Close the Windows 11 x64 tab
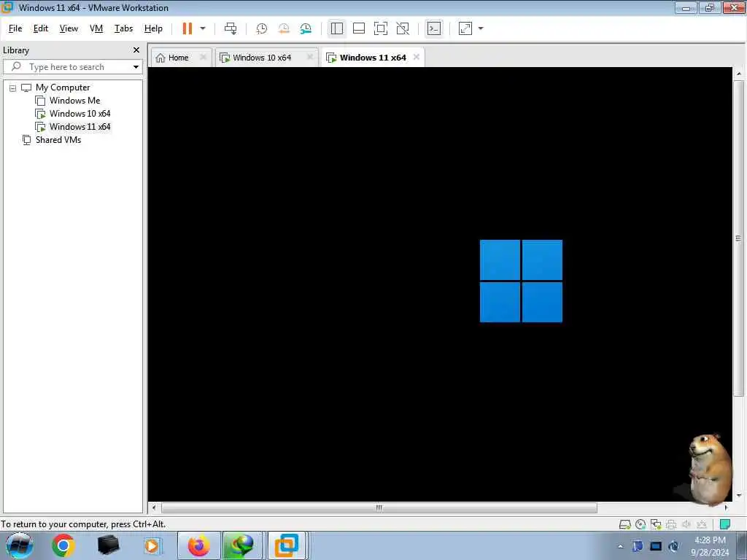The height and width of the screenshot is (560, 747). click(417, 57)
